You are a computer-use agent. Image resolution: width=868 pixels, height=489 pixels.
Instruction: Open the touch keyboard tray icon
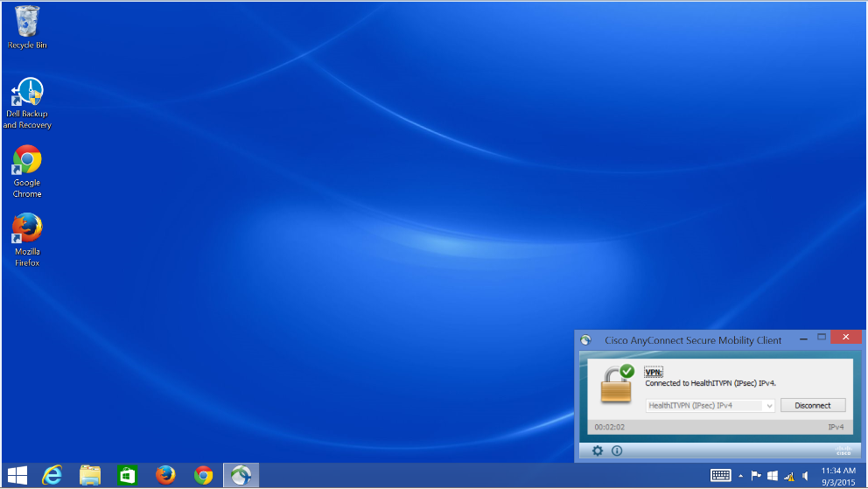(720, 475)
